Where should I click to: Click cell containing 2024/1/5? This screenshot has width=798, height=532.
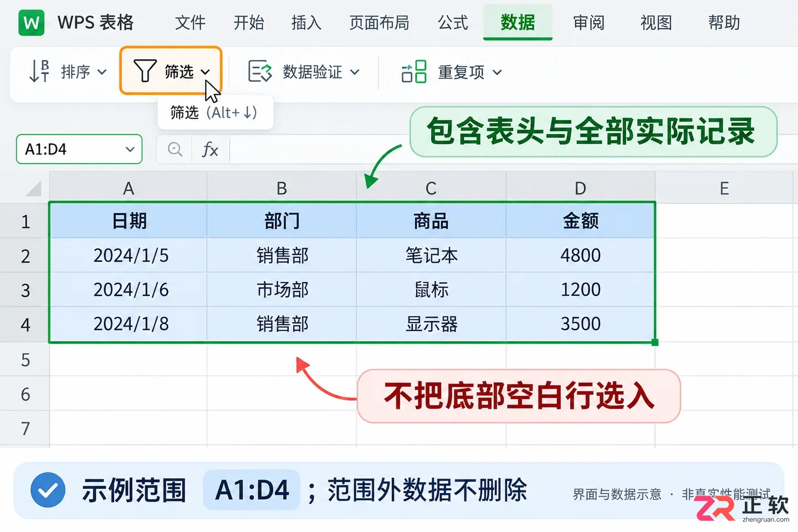(128, 255)
